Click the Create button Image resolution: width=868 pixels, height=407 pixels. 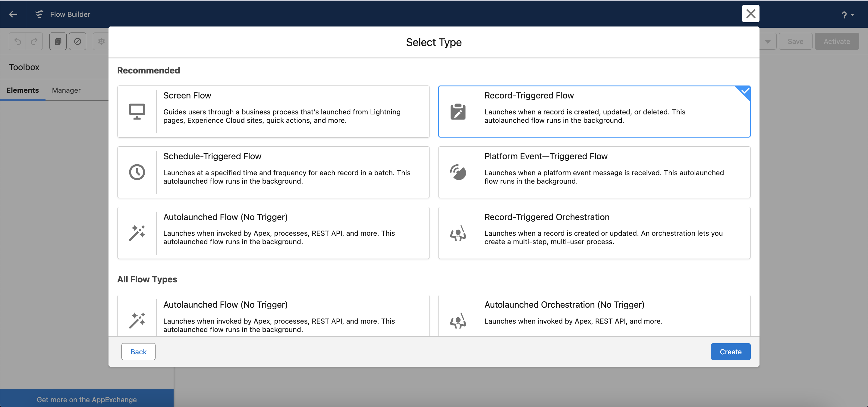coord(731,351)
